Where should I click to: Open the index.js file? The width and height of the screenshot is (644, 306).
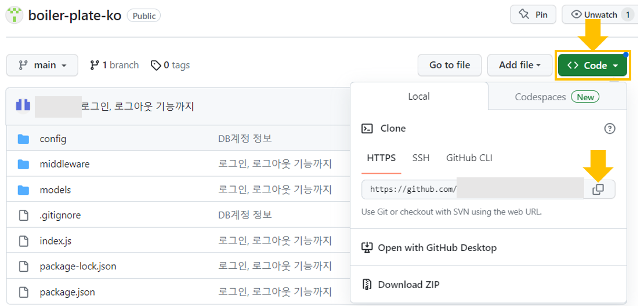click(56, 241)
